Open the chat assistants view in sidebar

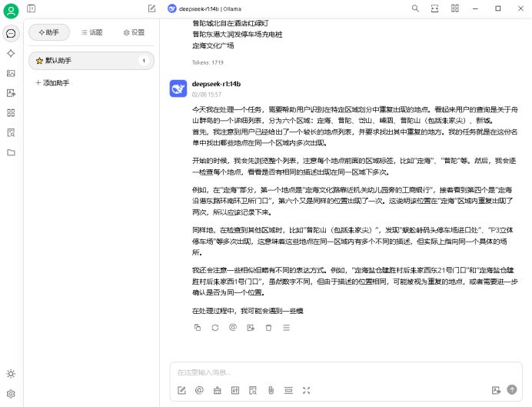click(x=11, y=34)
